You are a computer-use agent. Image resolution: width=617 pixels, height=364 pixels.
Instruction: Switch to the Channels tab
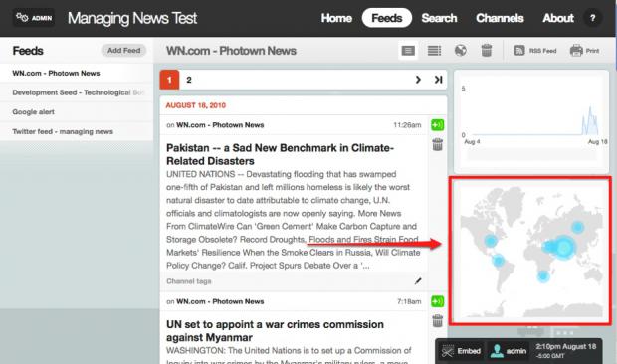(x=500, y=18)
